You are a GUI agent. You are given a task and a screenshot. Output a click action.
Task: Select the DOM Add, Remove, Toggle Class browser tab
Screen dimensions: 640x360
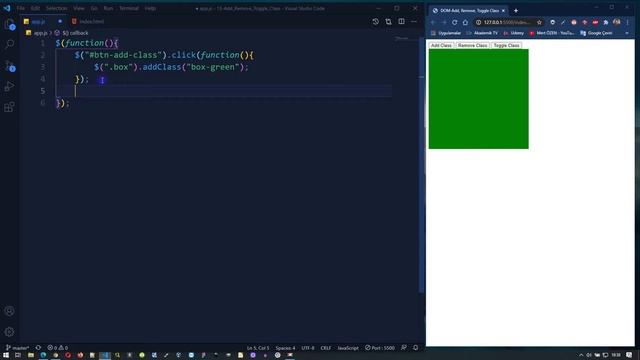coord(469,11)
